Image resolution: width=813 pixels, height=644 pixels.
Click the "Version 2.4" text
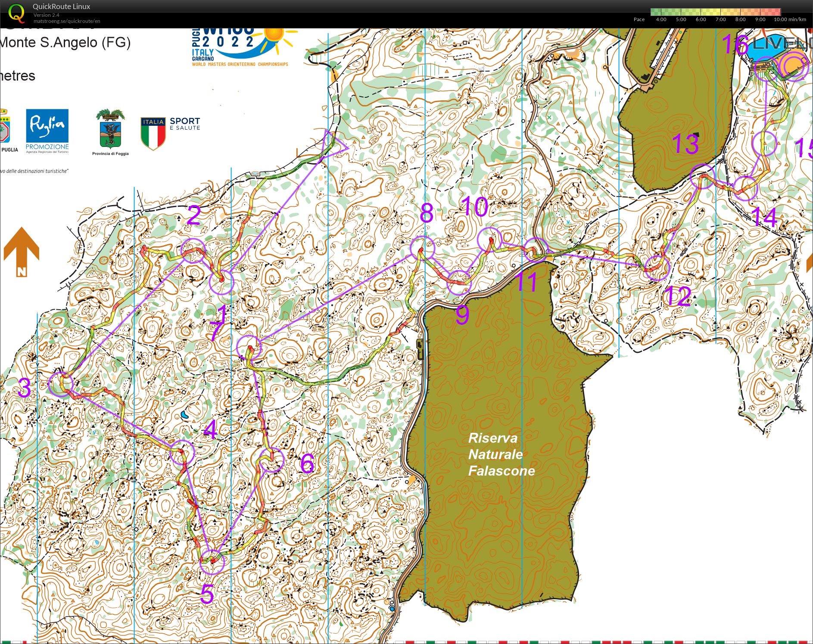coord(47,15)
